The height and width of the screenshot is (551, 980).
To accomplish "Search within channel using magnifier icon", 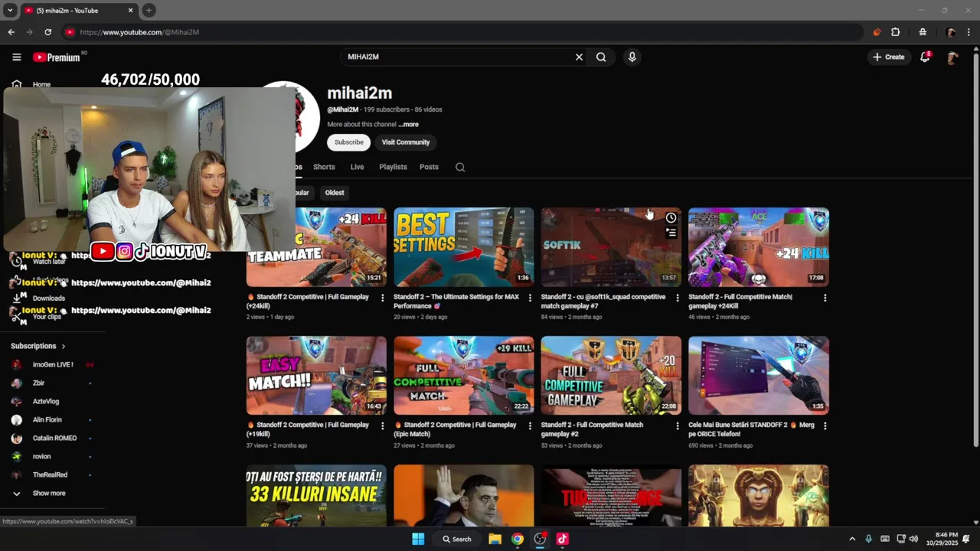I will click(x=460, y=167).
